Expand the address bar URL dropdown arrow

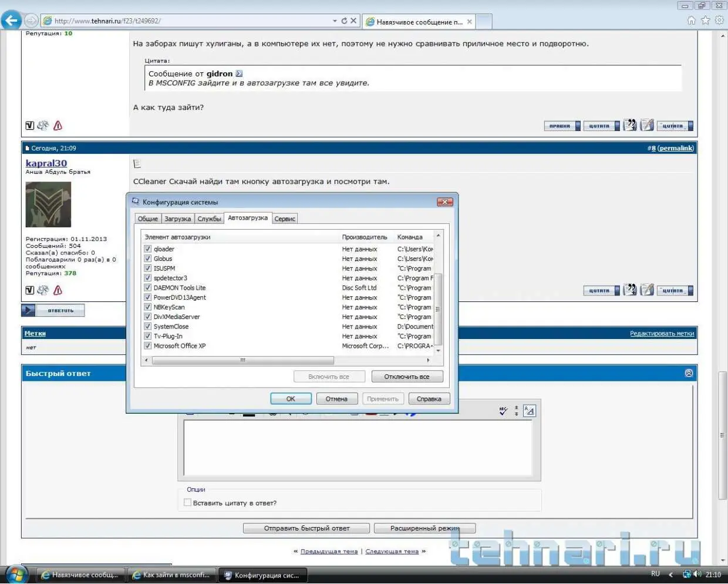(x=335, y=21)
